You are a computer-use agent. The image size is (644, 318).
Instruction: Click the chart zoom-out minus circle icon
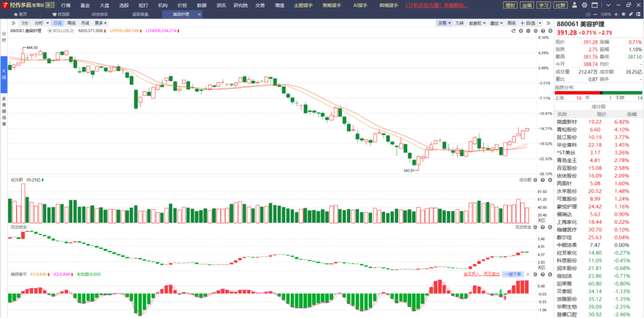(x=528, y=31)
